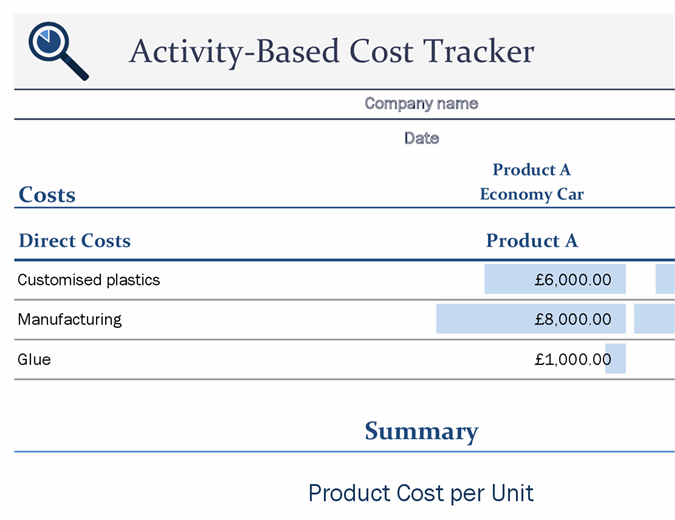Click the magnifying glass pie chart icon
This screenshot has width=675, height=520.
[57, 50]
